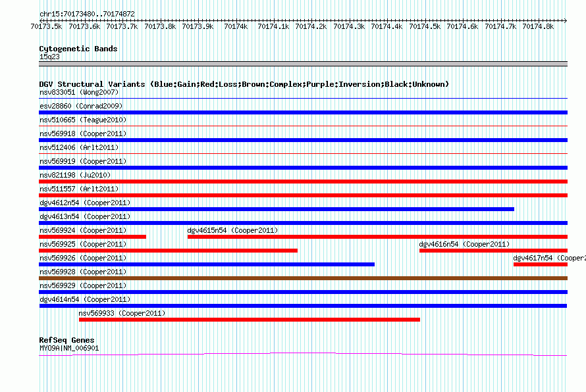Screen dimensions: 586x392
Task: Click the blue bar under nsv569919
Action: (303, 168)
